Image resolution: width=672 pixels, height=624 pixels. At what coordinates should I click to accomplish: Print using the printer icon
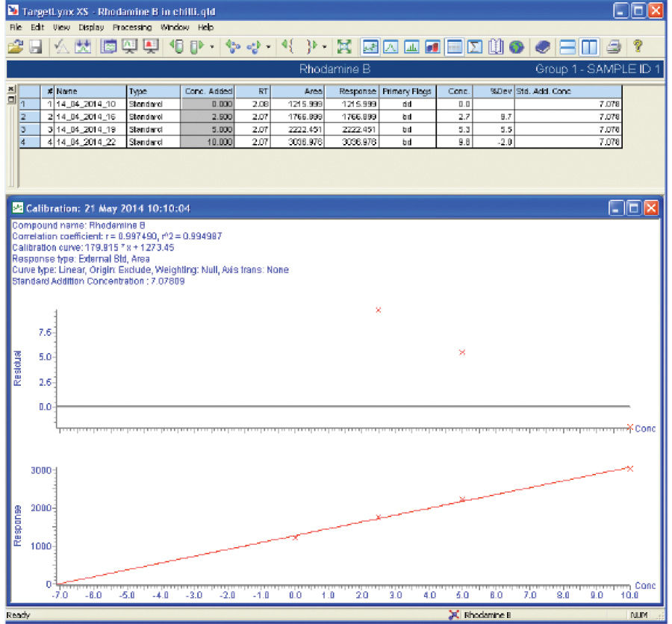point(613,46)
